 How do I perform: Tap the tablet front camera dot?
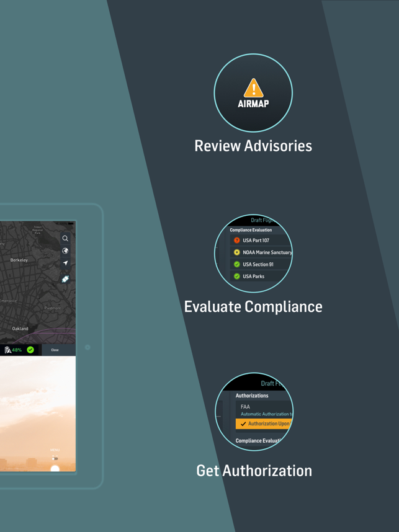pyautogui.click(x=87, y=347)
